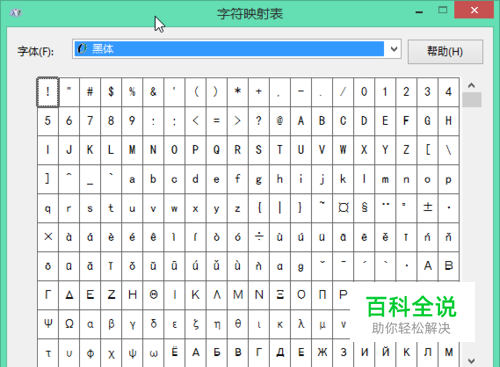Click the digit 7 cell
The height and width of the screenshot is (367, 500).
tap(90, 121)
